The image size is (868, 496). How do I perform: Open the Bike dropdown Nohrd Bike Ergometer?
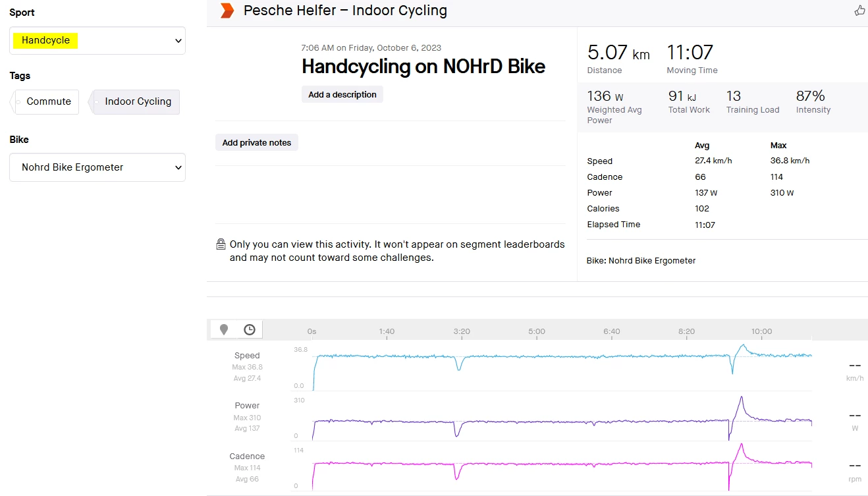coord(97,167)
